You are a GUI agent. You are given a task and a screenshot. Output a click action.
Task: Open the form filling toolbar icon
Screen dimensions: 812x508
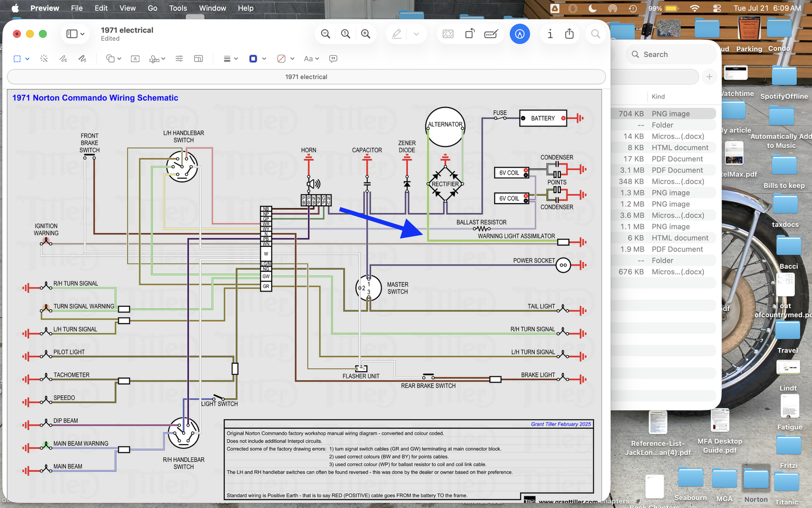(491, 34)
